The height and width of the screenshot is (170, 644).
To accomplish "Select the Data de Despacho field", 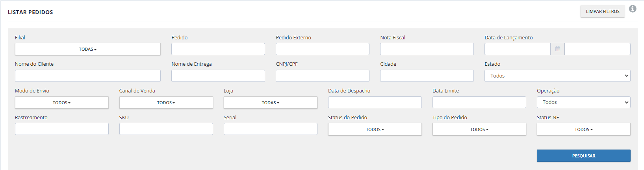I will tap(375, 102).
